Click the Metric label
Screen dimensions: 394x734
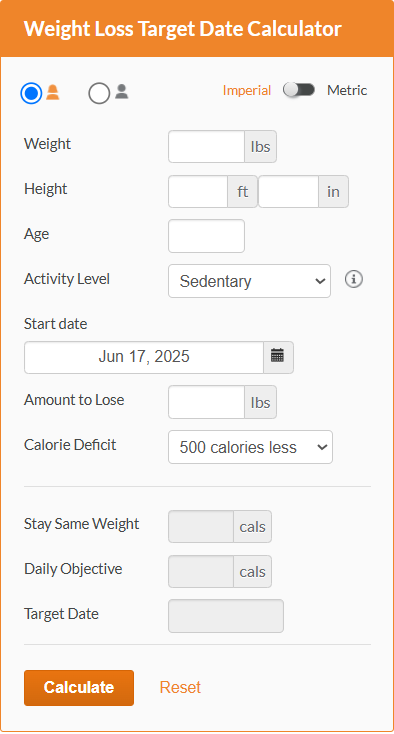point(347,90)
